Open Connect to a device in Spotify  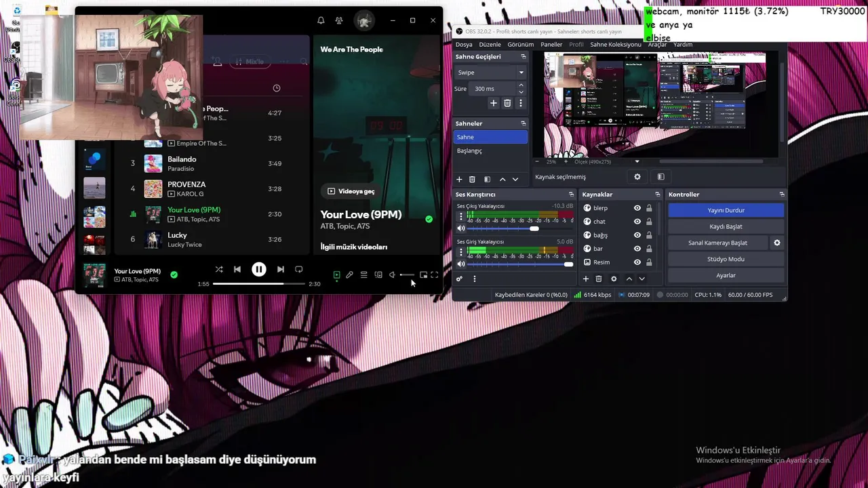(x=378, y=274)
